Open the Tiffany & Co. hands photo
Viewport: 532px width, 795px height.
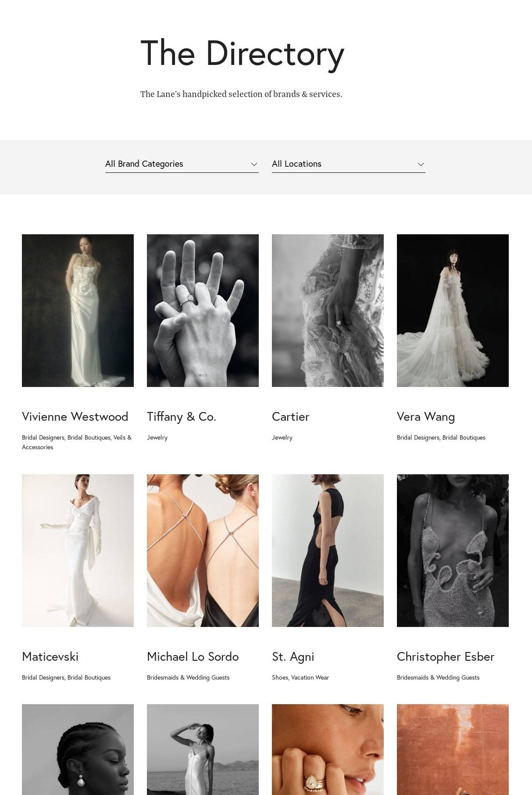(203, 311)
